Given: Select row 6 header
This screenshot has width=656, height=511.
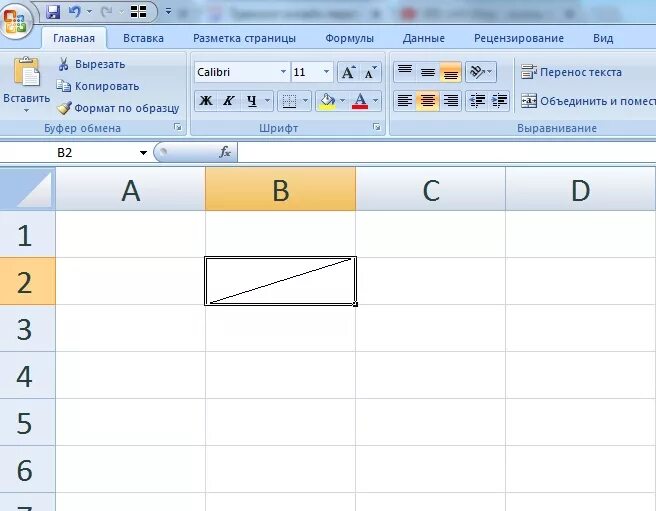Looking at the screenshot, I should (28, 469).
